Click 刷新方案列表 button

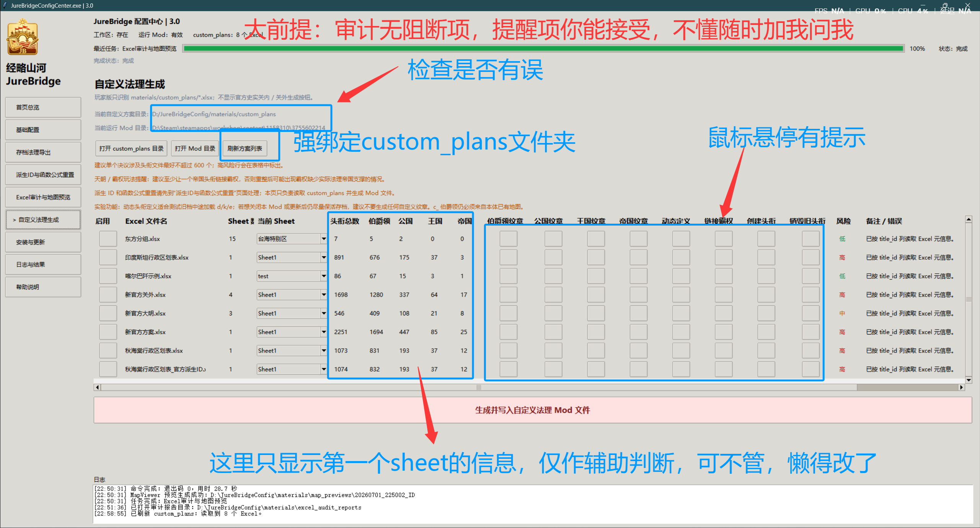click(x=245, y=148)
